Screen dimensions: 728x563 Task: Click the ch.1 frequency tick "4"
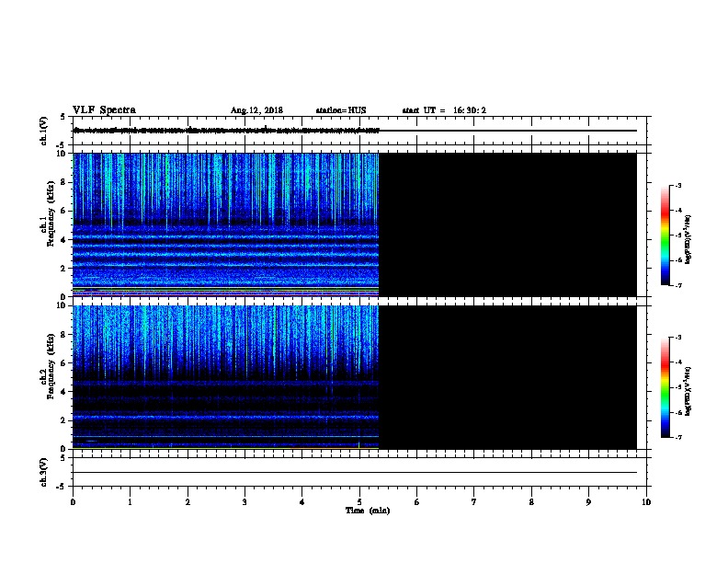pyautogui.click(x=63, y=240)
